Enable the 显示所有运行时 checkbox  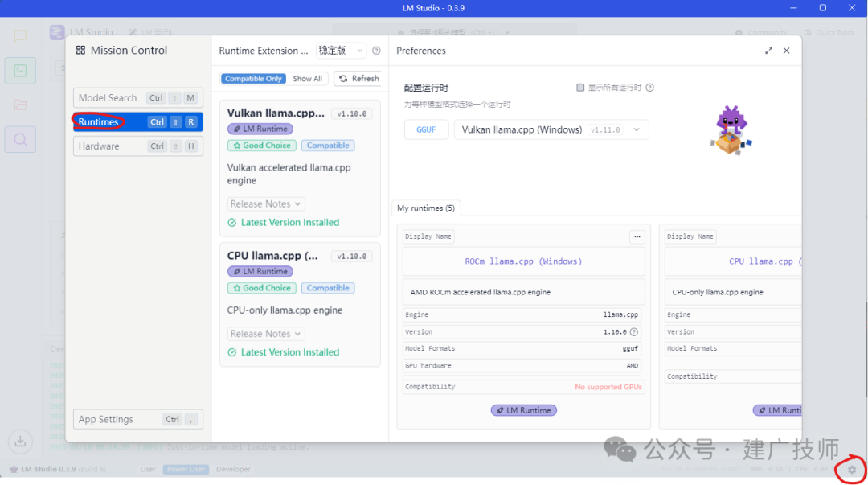580,88
